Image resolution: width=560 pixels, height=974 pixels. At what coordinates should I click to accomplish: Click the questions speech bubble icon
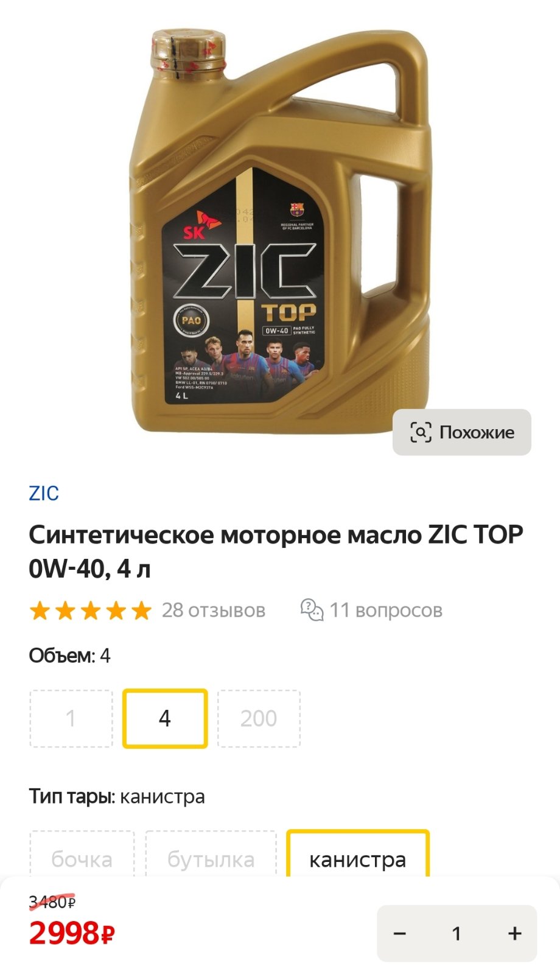[x=312, y=610]
